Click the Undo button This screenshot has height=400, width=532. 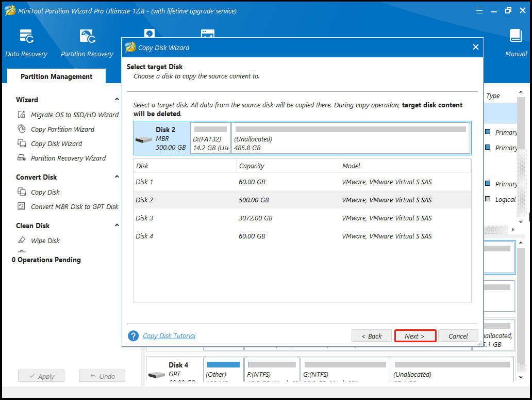[102, 376]
